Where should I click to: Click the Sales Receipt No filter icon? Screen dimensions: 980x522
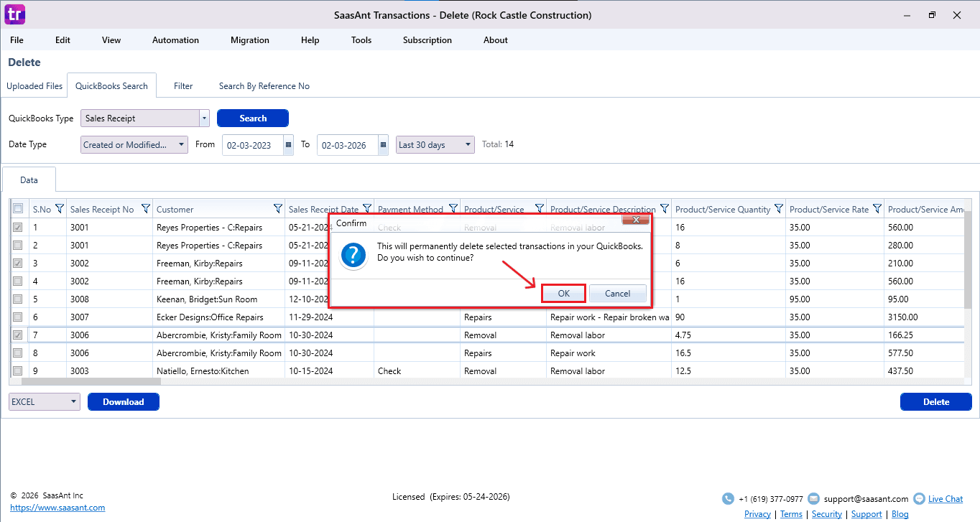(146, 209)
